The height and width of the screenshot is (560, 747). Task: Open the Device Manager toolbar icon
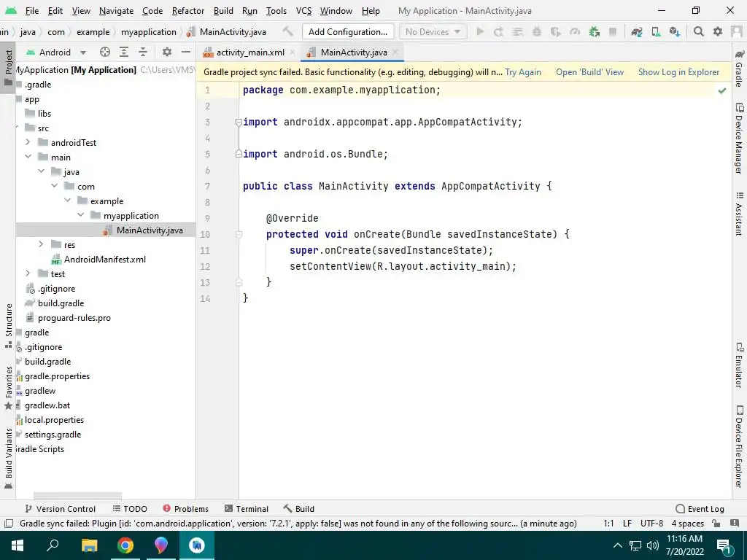tap(656, 31)
